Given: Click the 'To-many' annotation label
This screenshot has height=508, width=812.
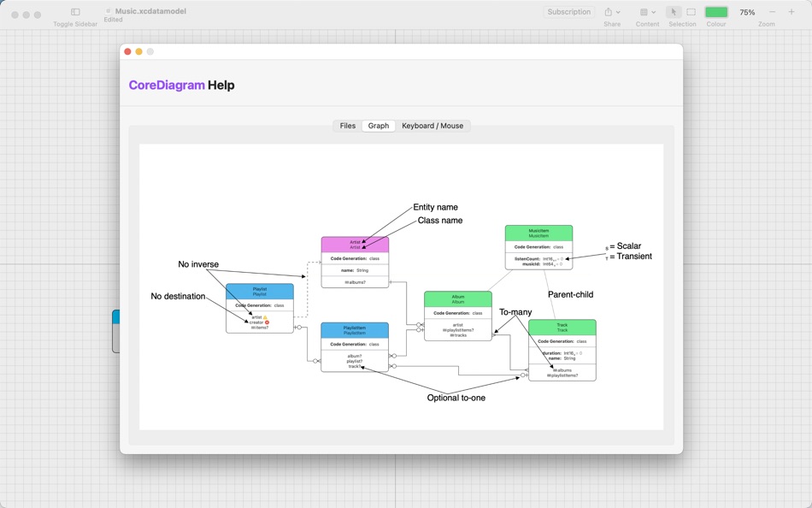Looking at the screenshot, I should pyautogui.click(x=515, y=312).
